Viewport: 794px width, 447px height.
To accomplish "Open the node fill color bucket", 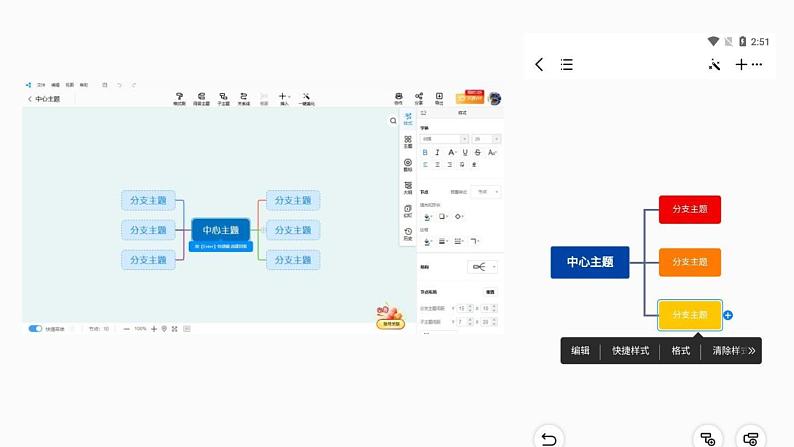I will click(x=428, y=217).
